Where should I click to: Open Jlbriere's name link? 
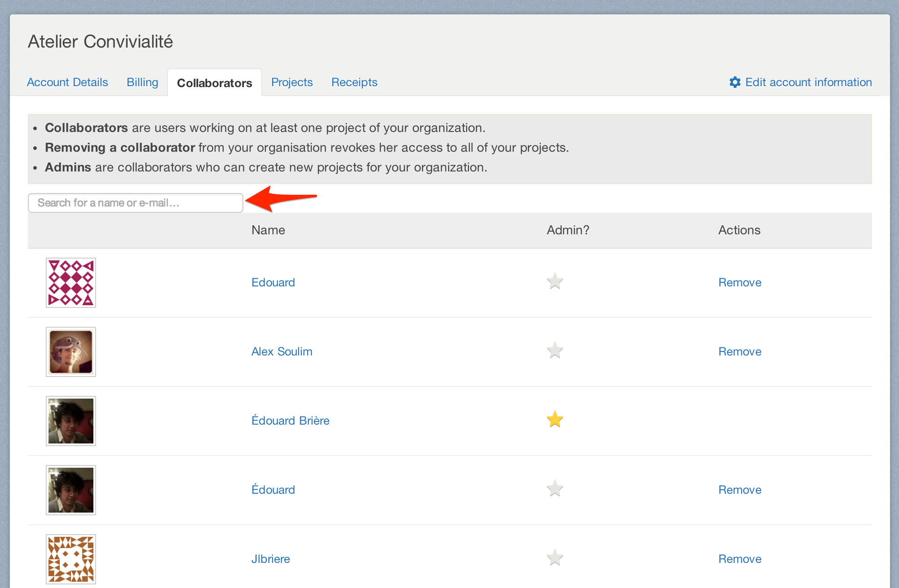click(x=270, y=559)
